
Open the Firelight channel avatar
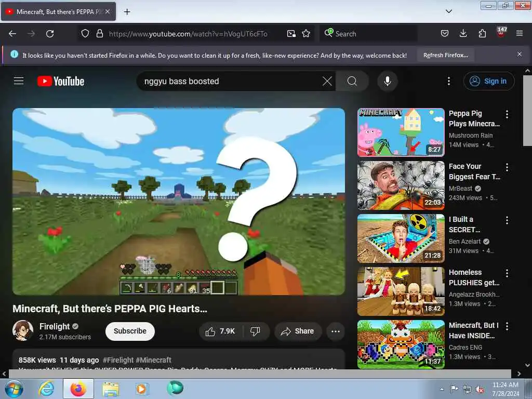click(23, 330)
